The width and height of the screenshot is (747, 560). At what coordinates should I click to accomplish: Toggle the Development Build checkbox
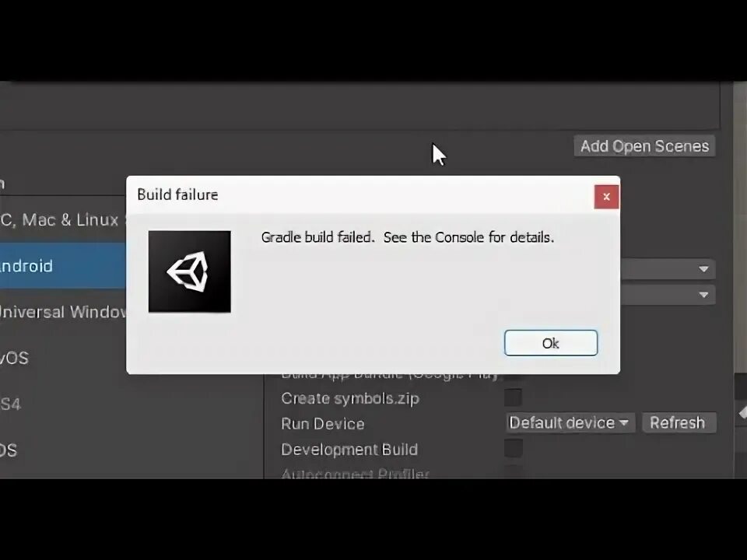pos(513,449)
